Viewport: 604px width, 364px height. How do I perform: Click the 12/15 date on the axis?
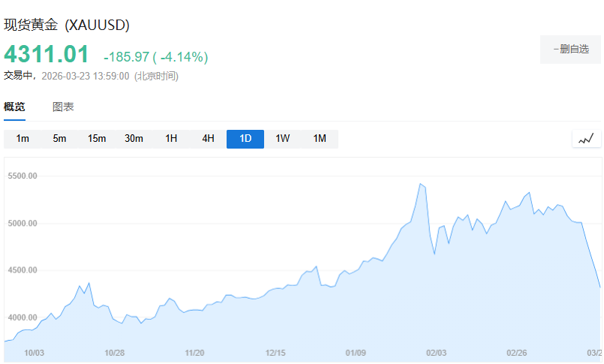[x=275, y=352]
